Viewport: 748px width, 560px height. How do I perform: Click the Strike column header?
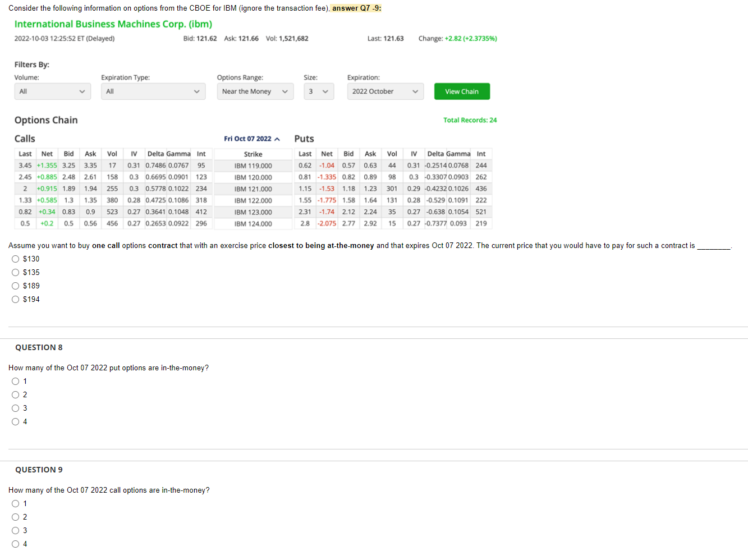(x=253, y=154)
